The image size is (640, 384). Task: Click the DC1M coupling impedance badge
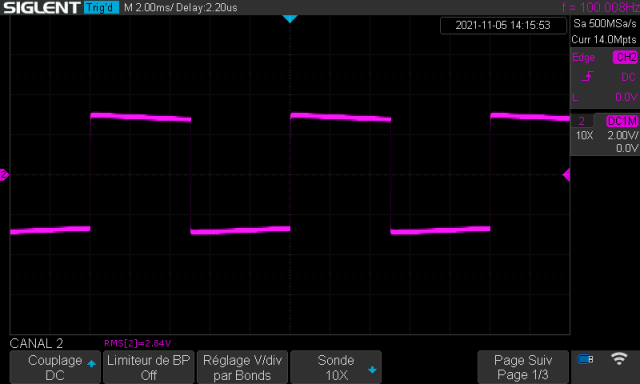click(622, 121)
